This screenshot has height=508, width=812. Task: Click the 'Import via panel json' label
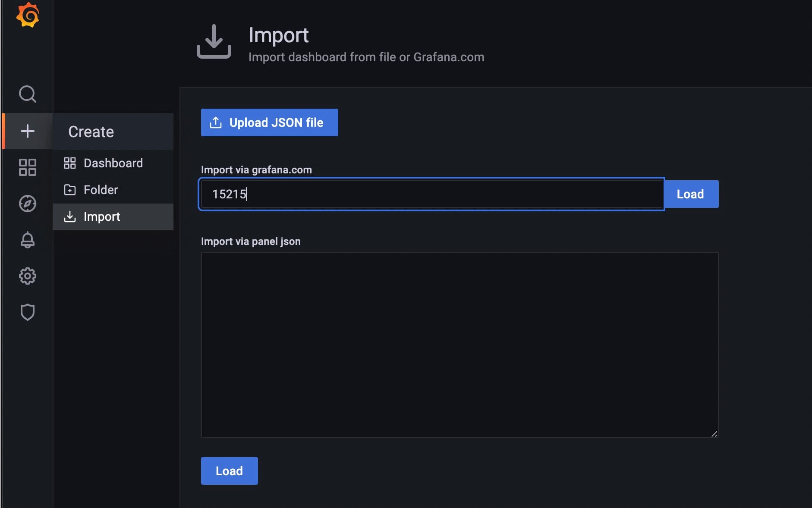coord(251,241)
